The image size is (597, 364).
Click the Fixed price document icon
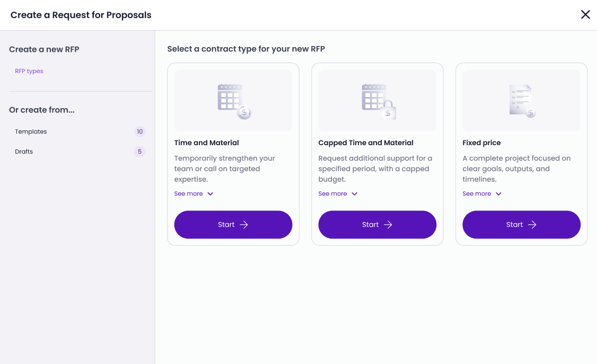[522, 101]
